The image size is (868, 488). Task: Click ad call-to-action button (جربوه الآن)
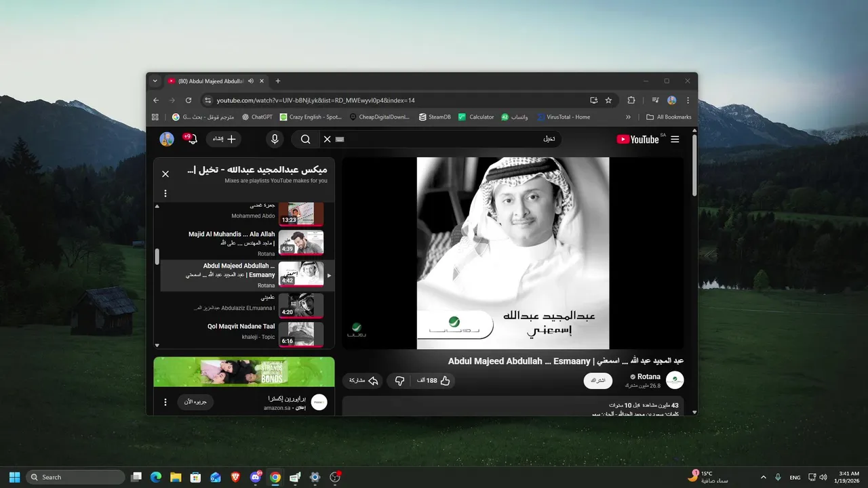(x=196, y=402)
